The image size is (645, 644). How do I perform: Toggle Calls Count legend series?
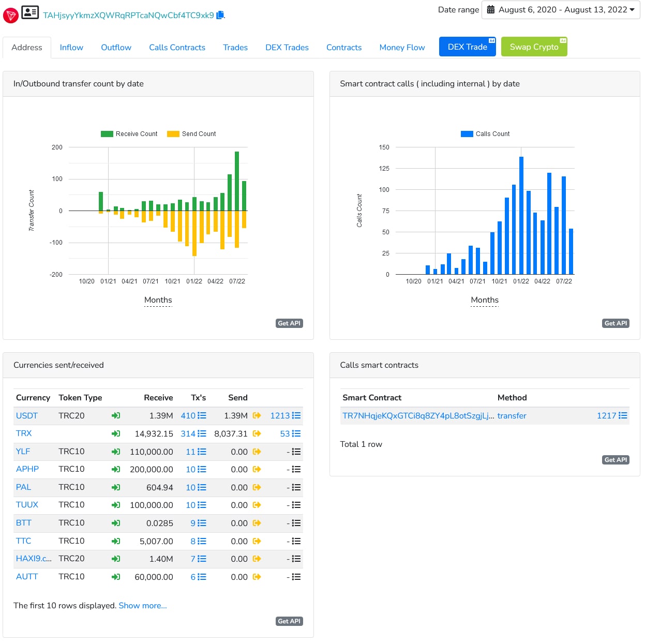485,134
